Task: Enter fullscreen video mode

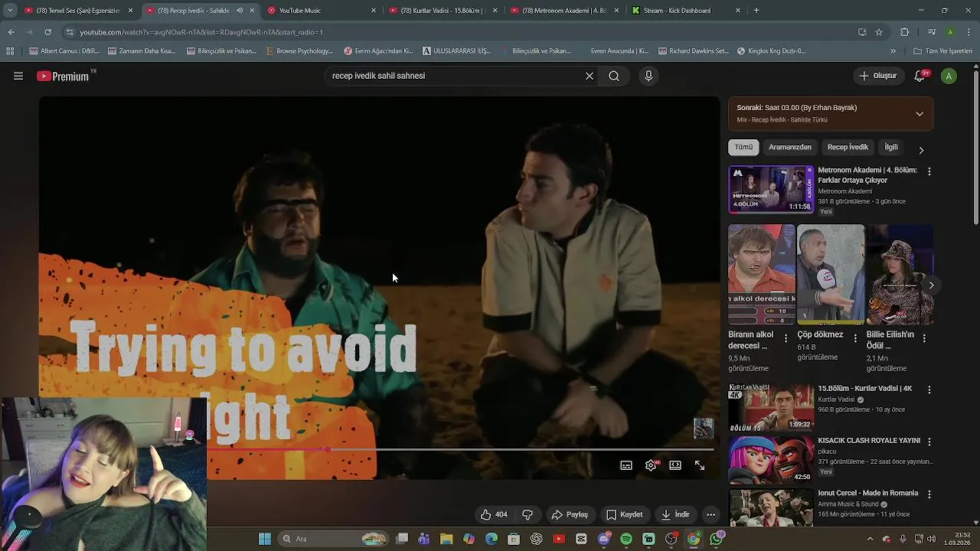Action: [x=700, y=465]
